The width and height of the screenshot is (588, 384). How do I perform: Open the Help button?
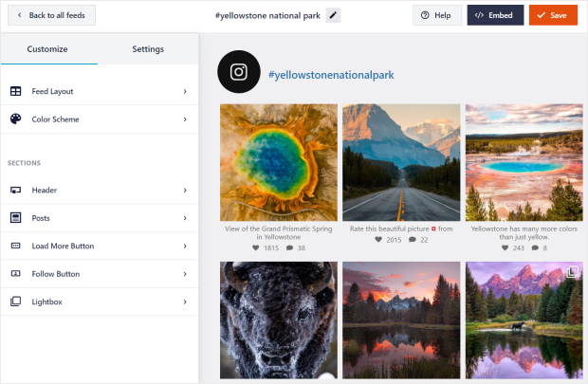pos(437,15)
